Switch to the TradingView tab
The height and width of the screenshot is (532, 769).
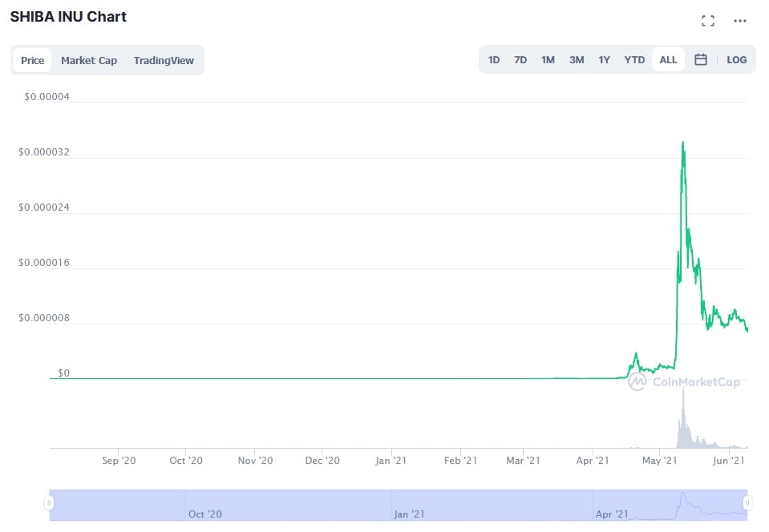[164, 60]
